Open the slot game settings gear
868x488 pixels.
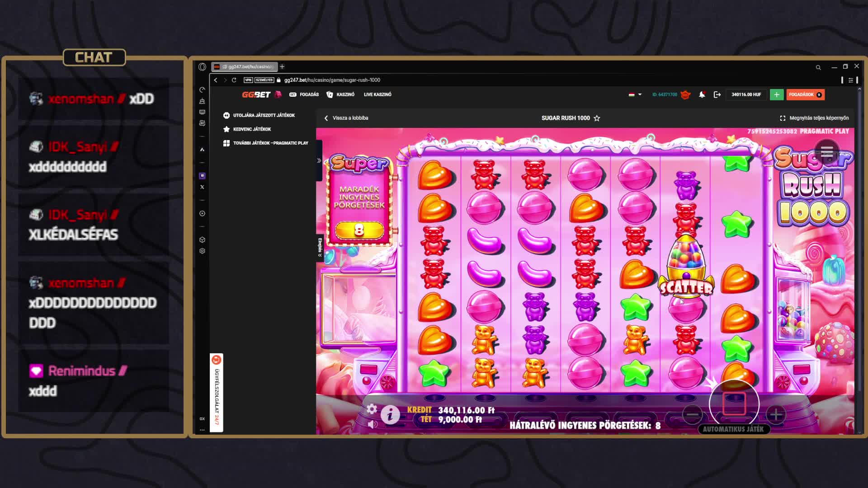pyautogui.click(x=372, y=409)
